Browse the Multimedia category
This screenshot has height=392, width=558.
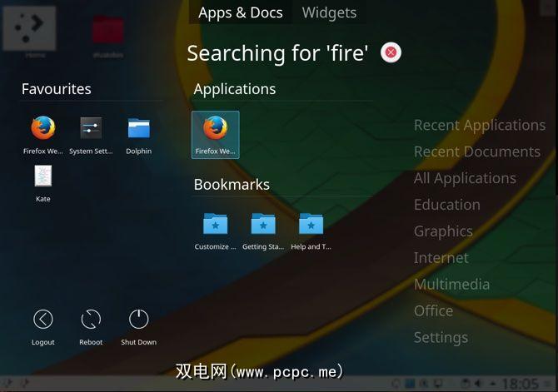451,285
